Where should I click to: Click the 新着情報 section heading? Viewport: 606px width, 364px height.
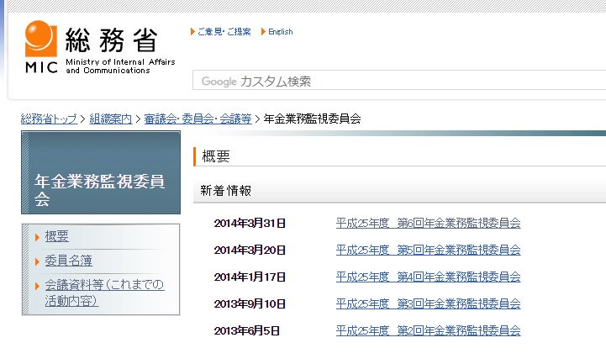[x=226, y=191]
